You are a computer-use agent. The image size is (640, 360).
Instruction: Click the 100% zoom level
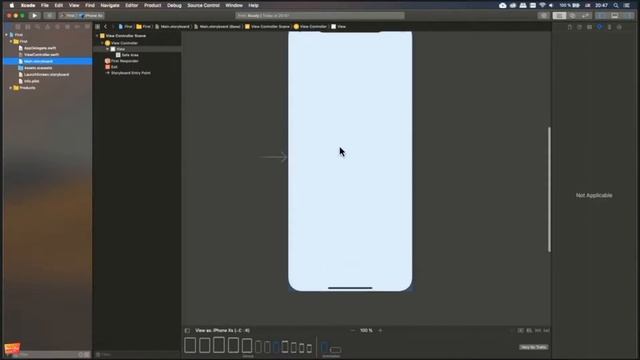coord(366,331)
